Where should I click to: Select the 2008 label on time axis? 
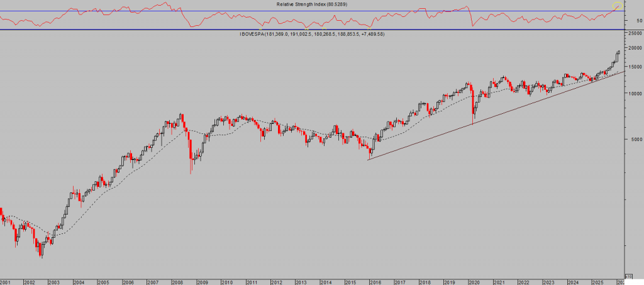(x=178, y=282)
